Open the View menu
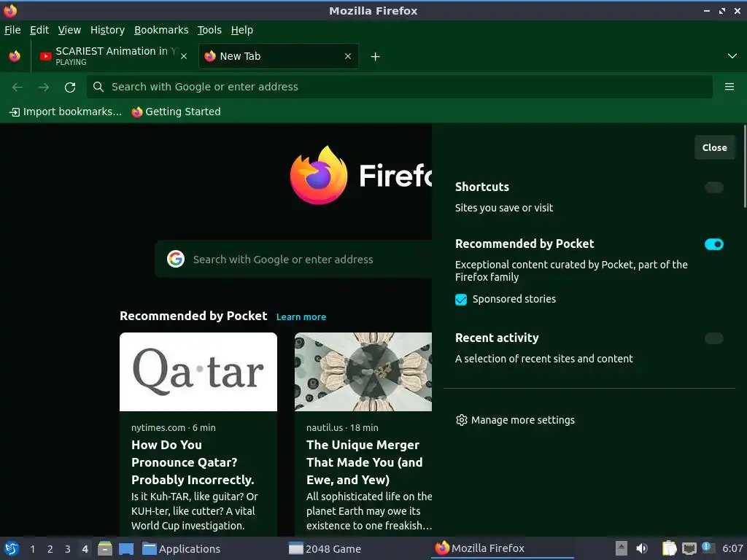This screenshot has width=747, height=560. coord(69,30)
